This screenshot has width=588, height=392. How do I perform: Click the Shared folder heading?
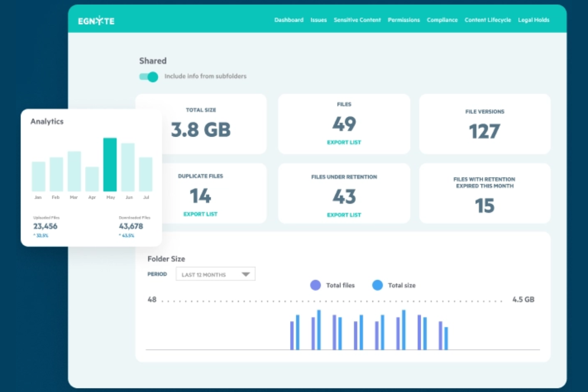click(x=153, y=61)
